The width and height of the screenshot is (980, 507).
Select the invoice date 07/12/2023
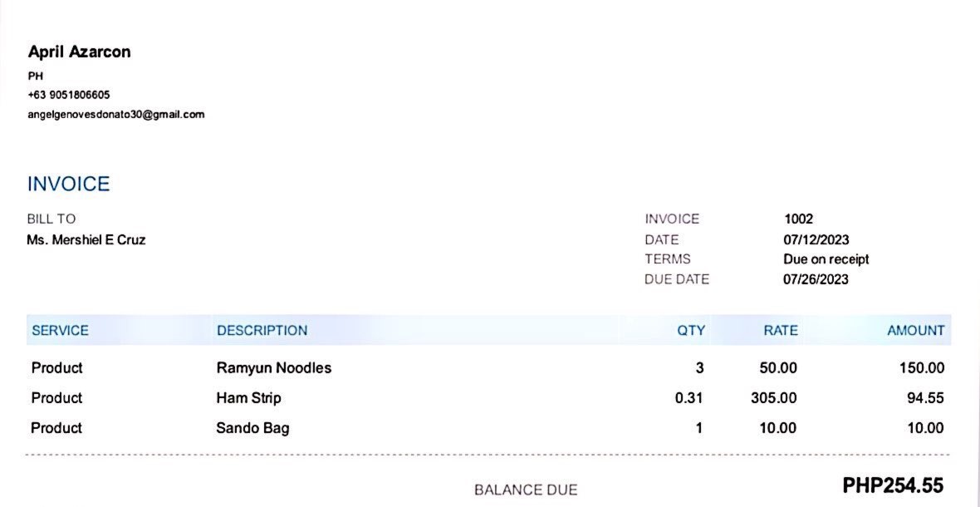(x=816, y=240)
